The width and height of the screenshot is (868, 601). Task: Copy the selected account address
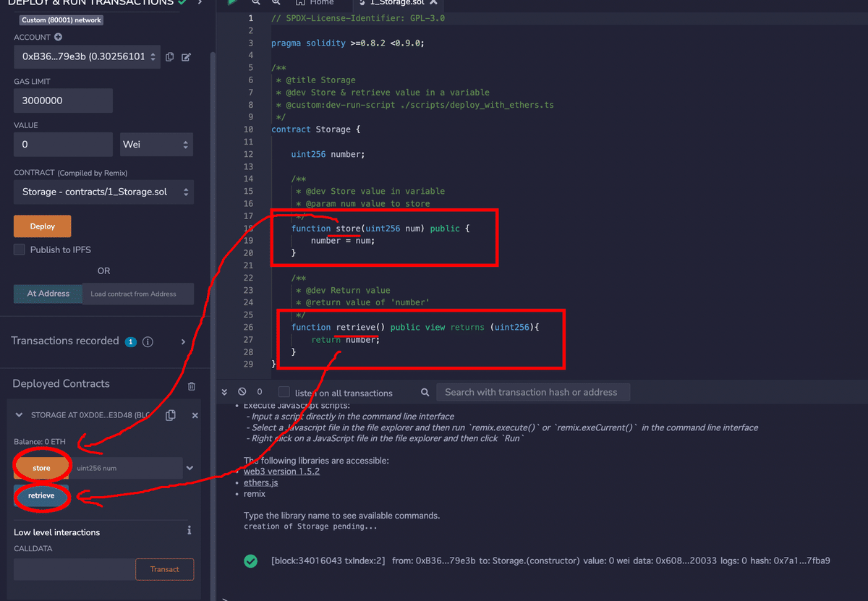[x=169, y=56]
